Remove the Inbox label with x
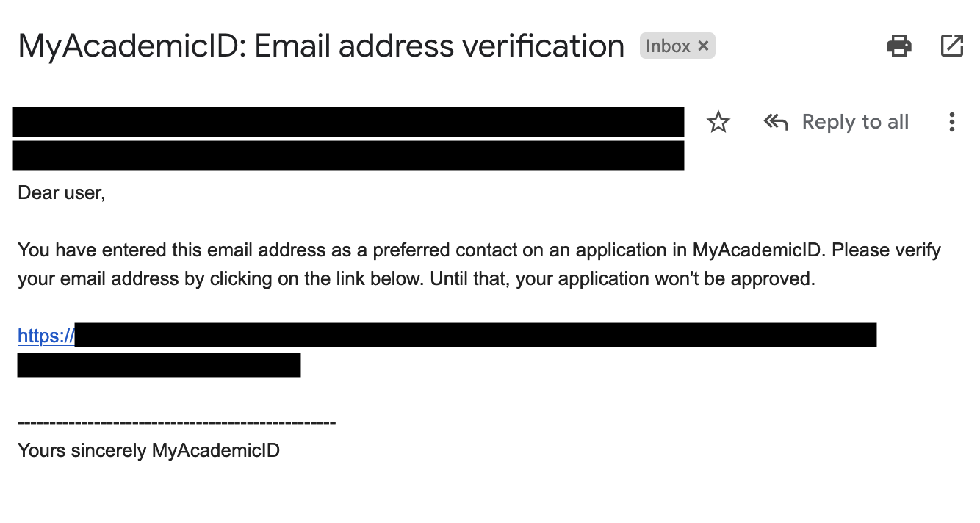Viewport: 980px width, 523px height. (704, 46)
